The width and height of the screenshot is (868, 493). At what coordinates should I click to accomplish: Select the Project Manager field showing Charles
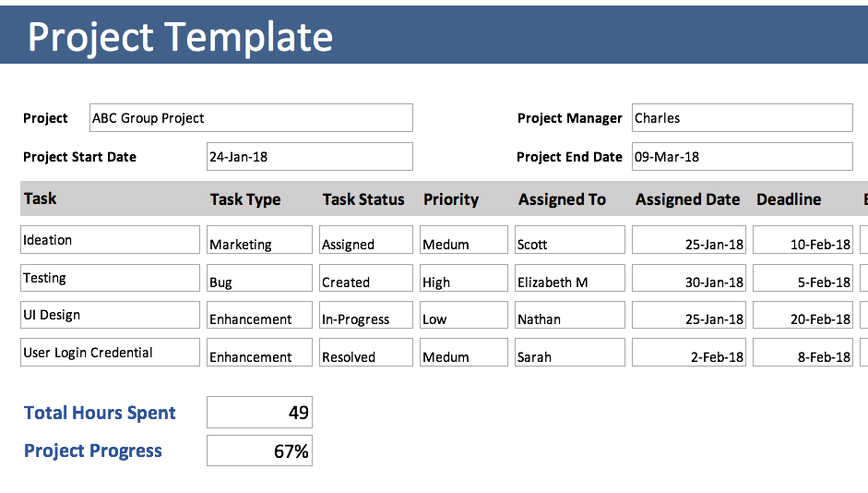pyautogui.click(x=742, y=118)
